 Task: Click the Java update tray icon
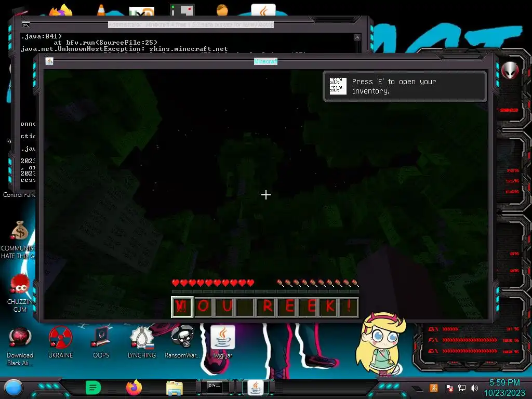pyautogui.click(x=434, y=388)
